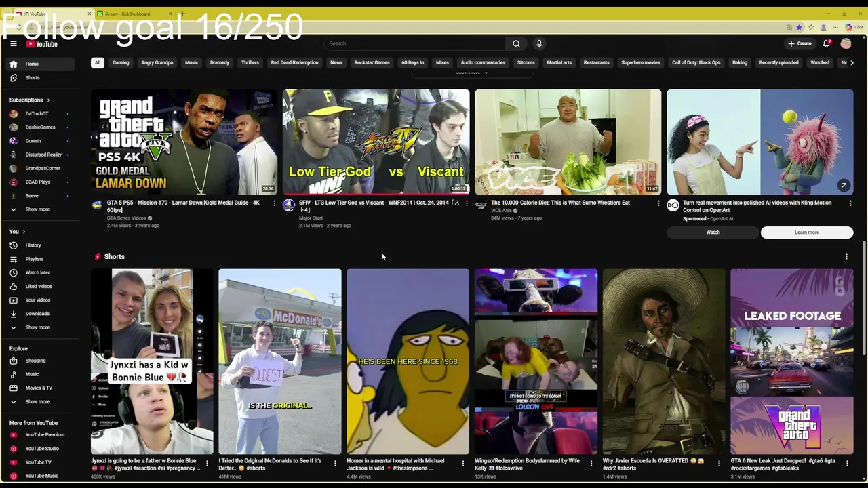The image size is (868, 488).
Task: Play the GTA 5 Lamar Down thumbnail
Action: [x=184, y=142]
